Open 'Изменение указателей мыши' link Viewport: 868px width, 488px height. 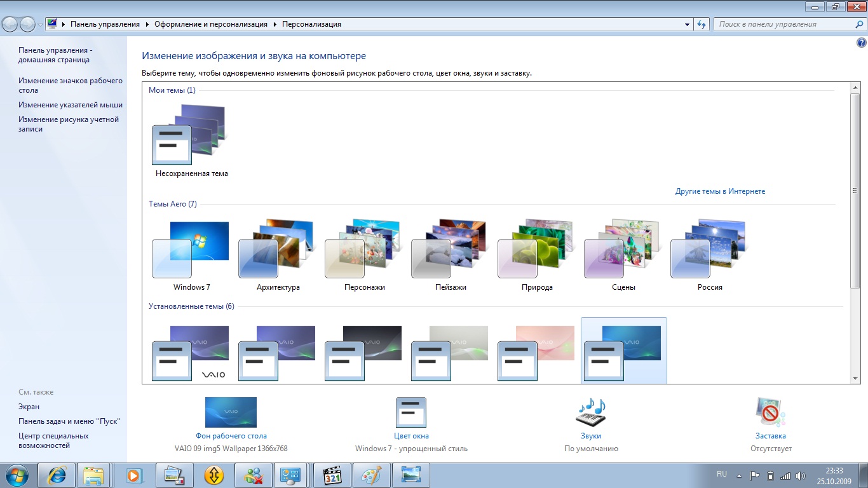pos(71,105)
